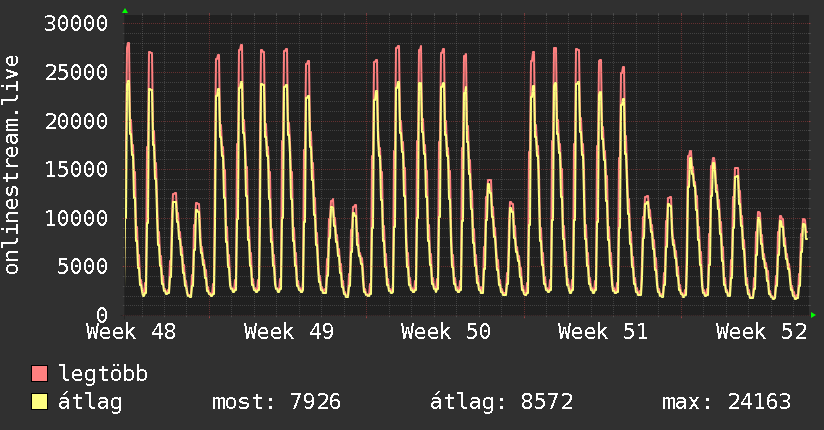Click the pink legtöbb legend swatch
The image size is (824, 430).
tap(39, 373)
